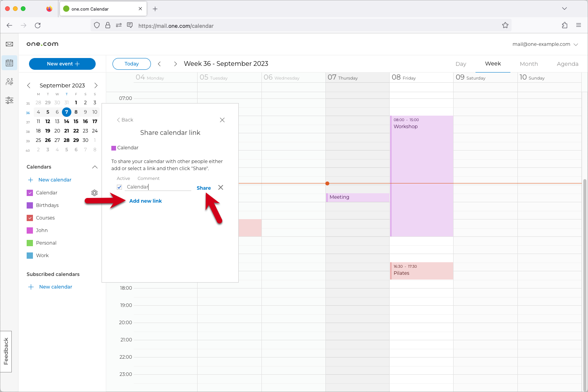Go to next week arrow
This screenshot has height=392, width=588.
pos(175,64)
